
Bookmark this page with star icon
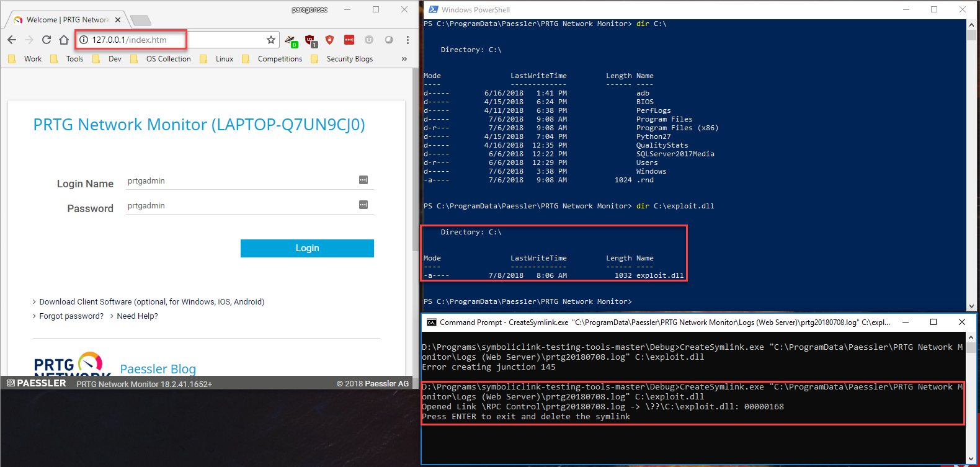tap(271, 40)
